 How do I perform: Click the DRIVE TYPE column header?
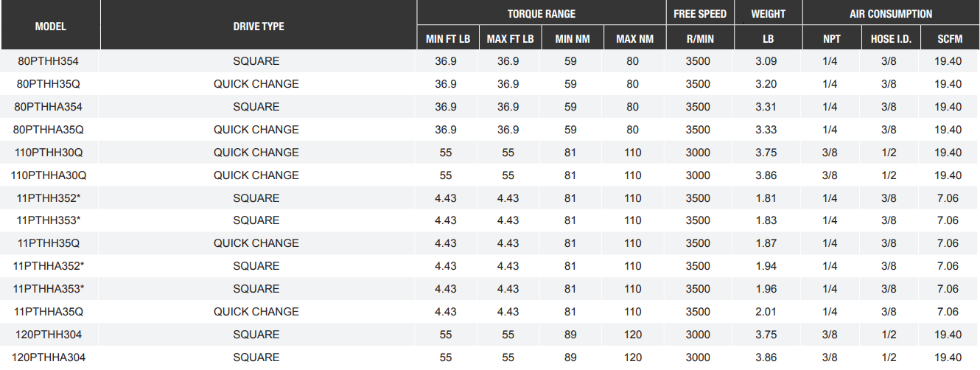click(x=259, y=26)
